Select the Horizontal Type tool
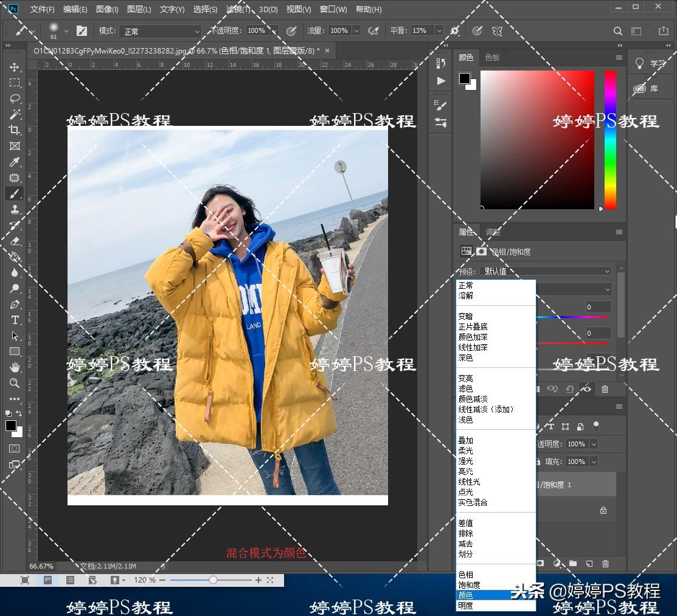677x616 pixels. pos(14,320)
